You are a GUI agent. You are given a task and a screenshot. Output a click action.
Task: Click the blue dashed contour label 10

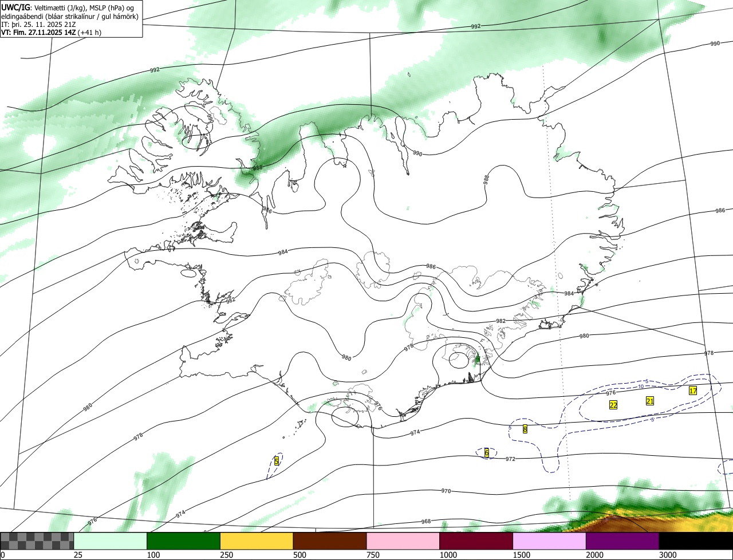pyautogui.click(x=641, y=387)
